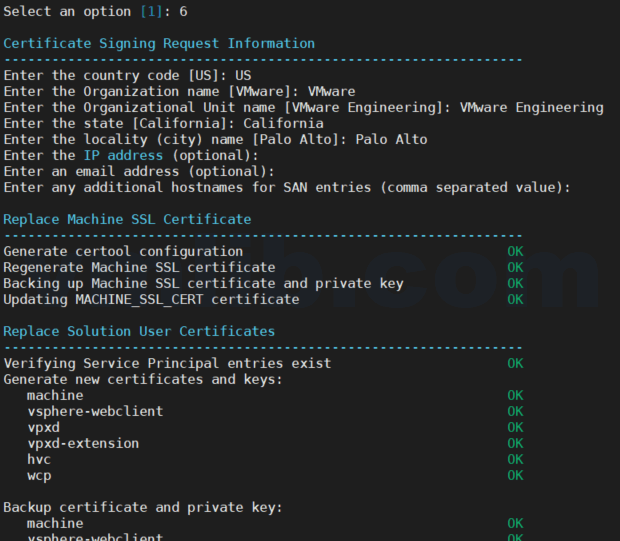Select the Replace Machine SSL Certificate heading
This screenshot has width=620, height=541.
(127, 219)
